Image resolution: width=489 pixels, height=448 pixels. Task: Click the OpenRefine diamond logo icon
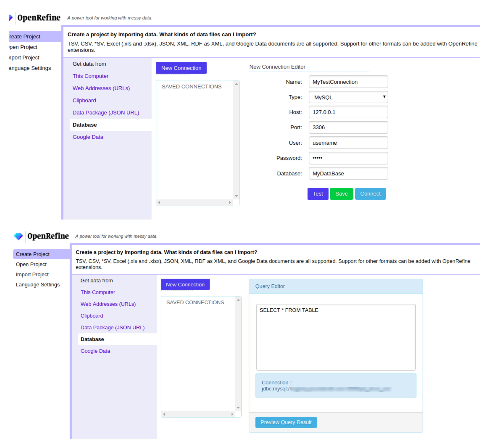tap(18, 236)
